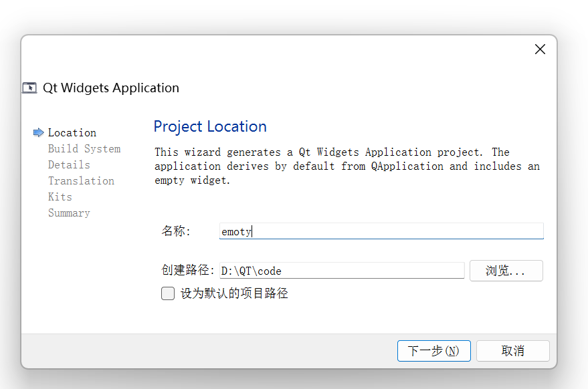Focus the 创建路径 field showing D:\QT\code
This screenshot has height=389, width=588.
tap(342, 271)
